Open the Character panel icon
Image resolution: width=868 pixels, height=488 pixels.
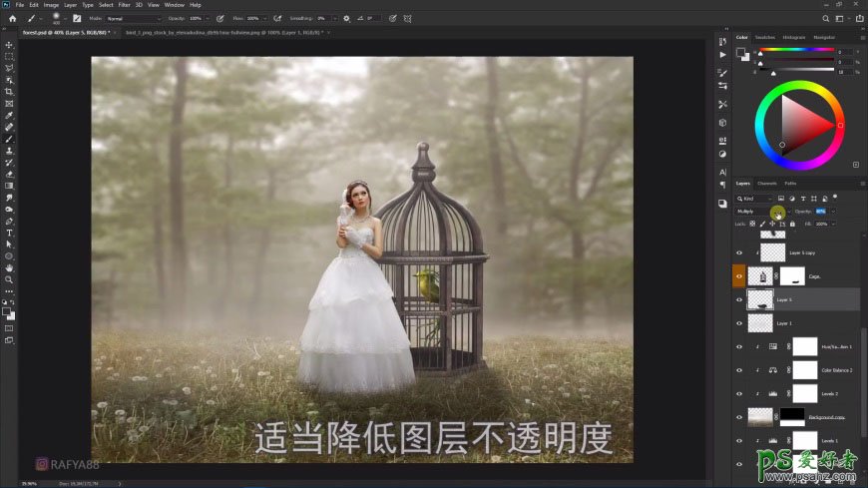722,173
